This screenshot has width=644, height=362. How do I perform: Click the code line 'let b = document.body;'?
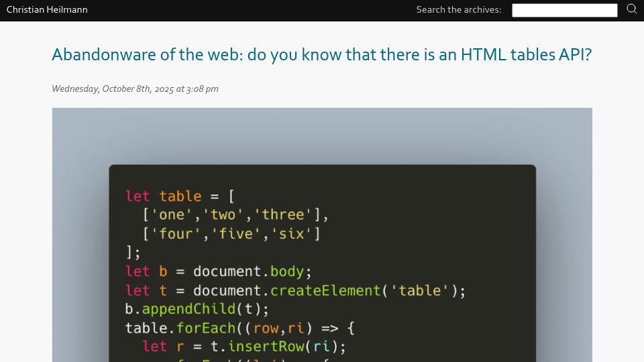pyautogui.click(x=219, y=271)
